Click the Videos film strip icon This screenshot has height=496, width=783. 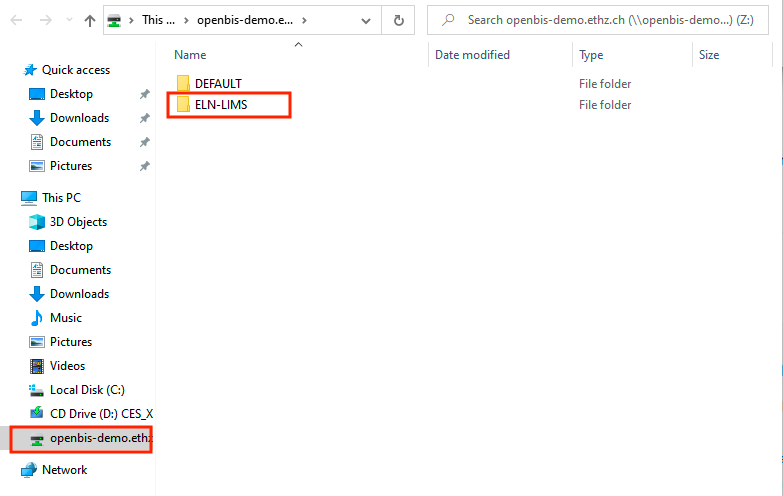37,366
